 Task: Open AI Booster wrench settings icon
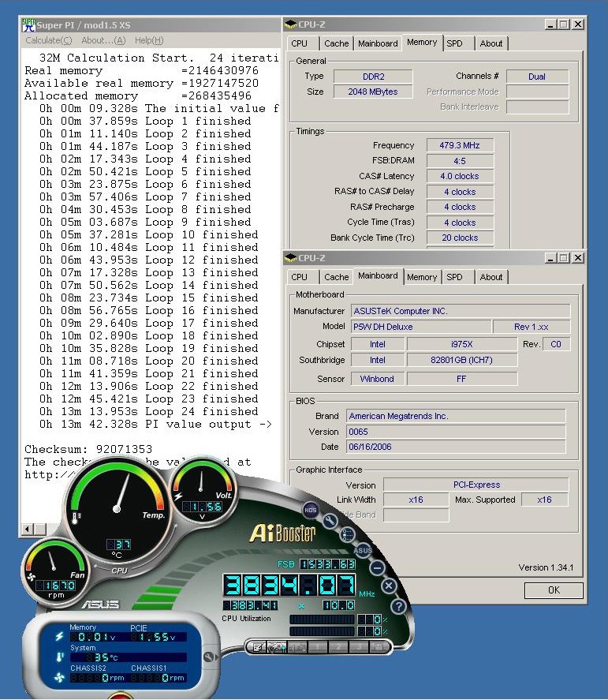[330, 521]
